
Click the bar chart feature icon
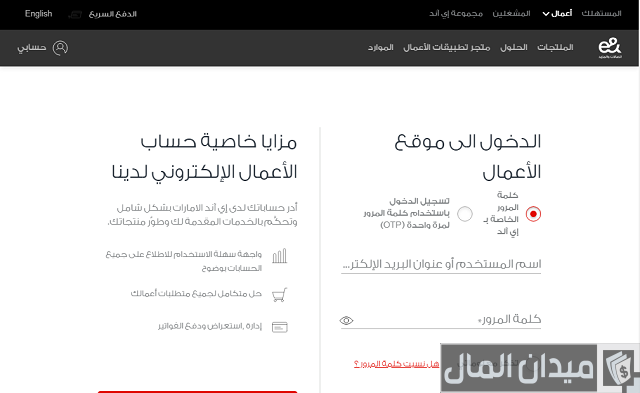[280, 256]
